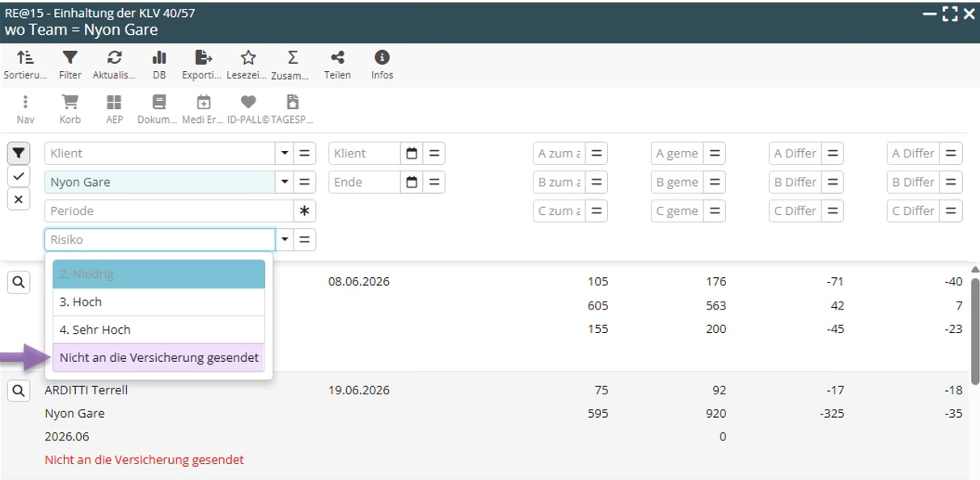Click date 08.06.2026
The height and width of the screenshot is (480, 980).
point(358,282)
